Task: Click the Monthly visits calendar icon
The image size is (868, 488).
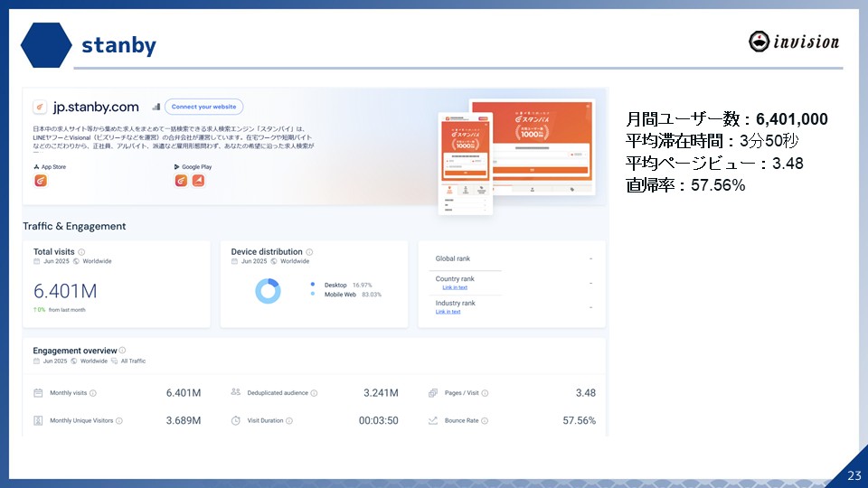Action: click(x=38, y=393)
